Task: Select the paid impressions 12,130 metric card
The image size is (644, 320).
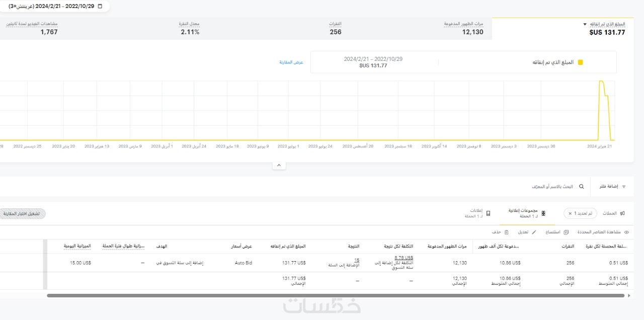Action: (x=464, y=28)
